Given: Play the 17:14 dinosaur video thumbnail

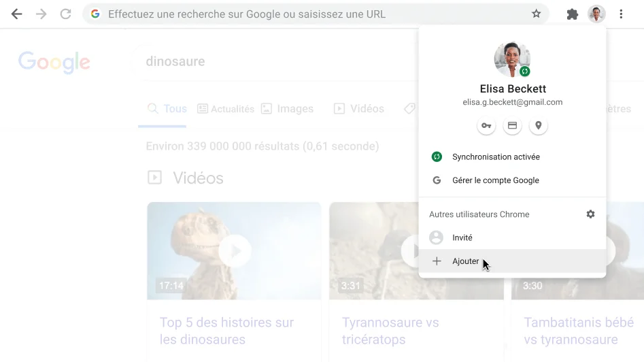Looking at the screenshot, I should (x=234, y=251).
